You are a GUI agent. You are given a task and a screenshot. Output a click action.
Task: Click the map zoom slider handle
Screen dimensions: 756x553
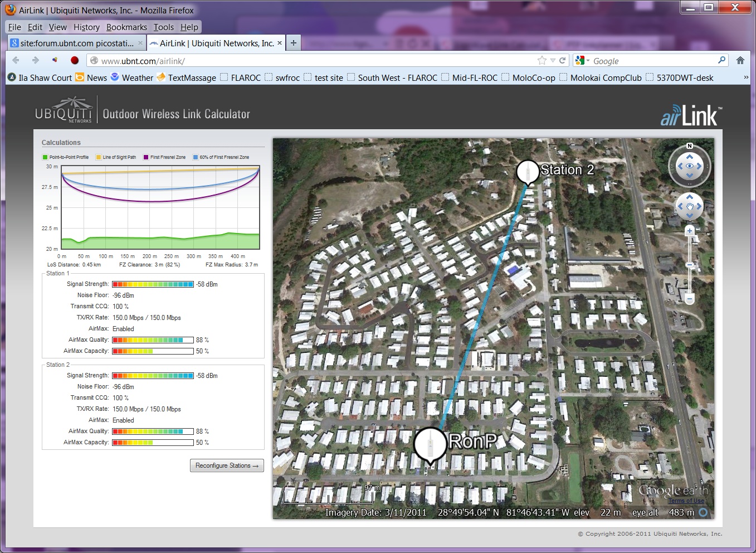(690, 265)
